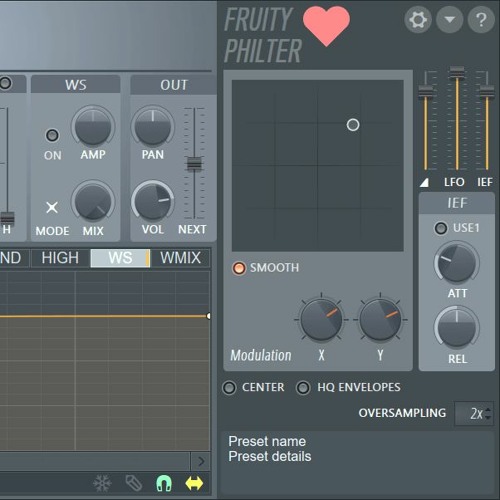The height and width of the screenshot is (500, 500).
Task: Click the 2x oversampling stepper arrows
Action: click(488, 414)
